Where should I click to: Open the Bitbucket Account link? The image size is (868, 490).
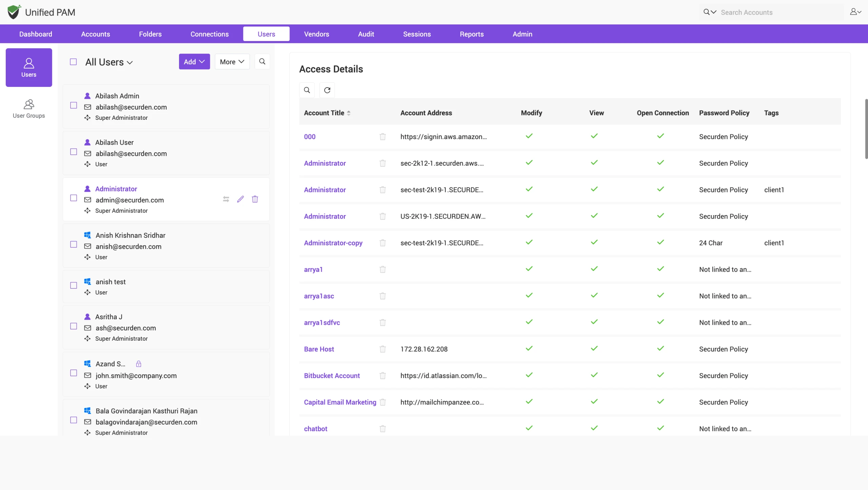tap(332, 376)
